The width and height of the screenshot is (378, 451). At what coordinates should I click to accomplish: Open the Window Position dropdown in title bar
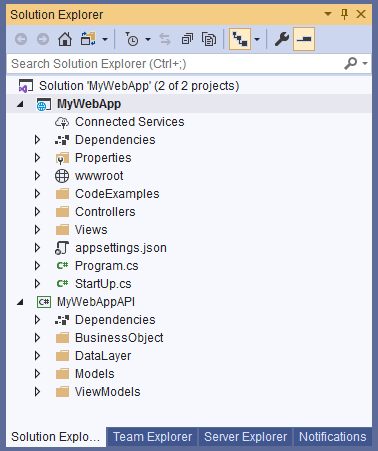328,14
